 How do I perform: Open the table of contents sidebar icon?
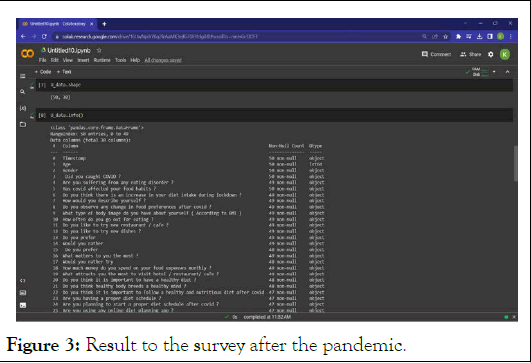coord(23,76)
